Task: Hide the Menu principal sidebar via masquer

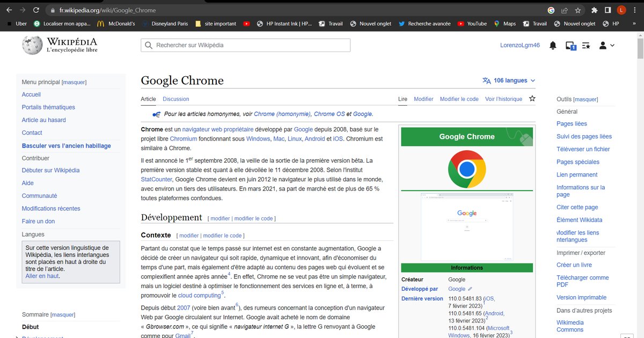Action: (x=74, y=82)
